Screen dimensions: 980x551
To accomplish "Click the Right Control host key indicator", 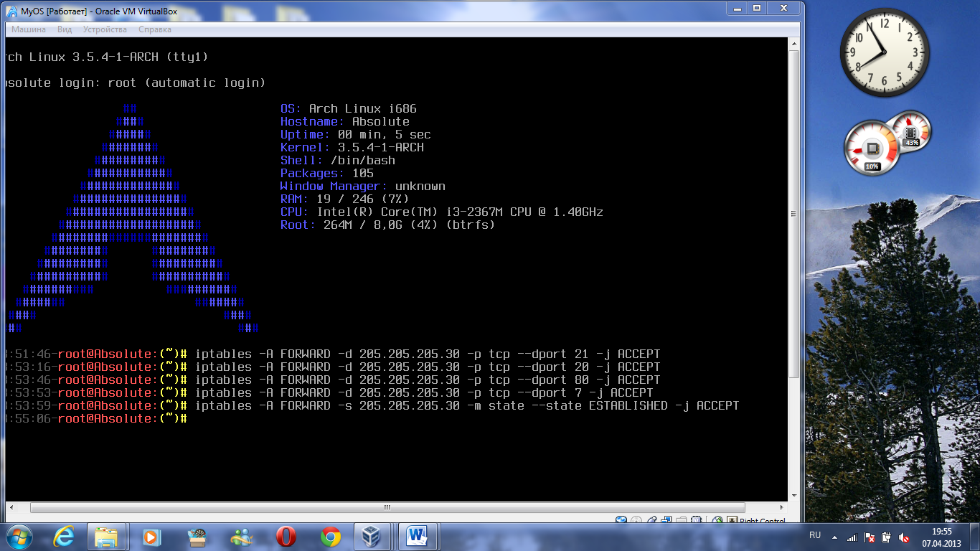I will (762, 522).
